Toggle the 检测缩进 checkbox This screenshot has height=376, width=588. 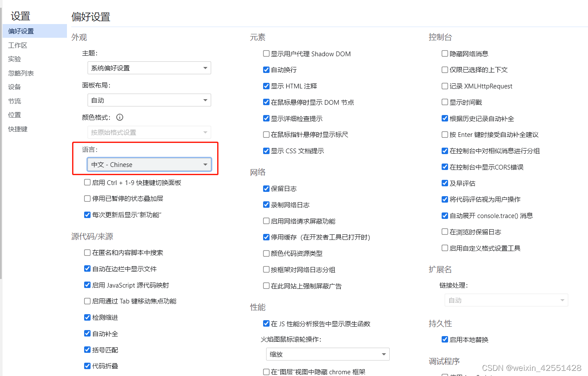tap(87, 317)
